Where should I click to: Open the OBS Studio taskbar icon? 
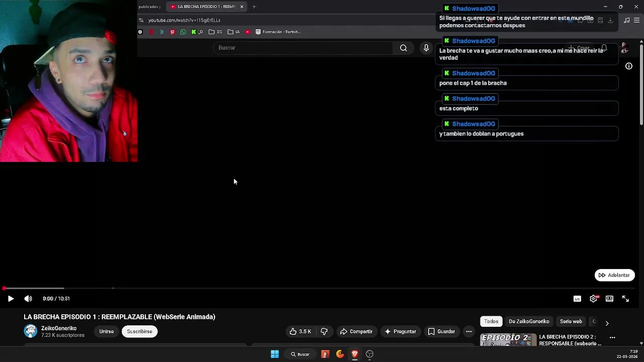click(x=369, y=354)
